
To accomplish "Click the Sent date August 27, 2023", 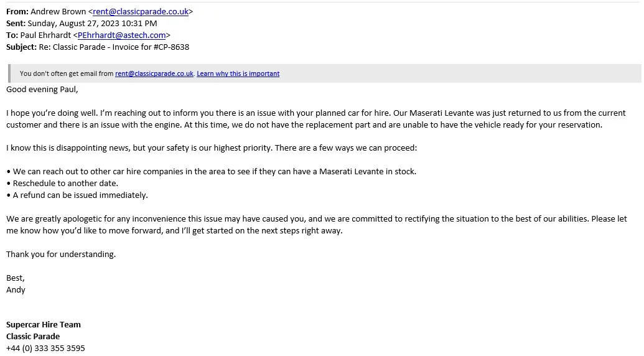I will (x=92, y=23).
